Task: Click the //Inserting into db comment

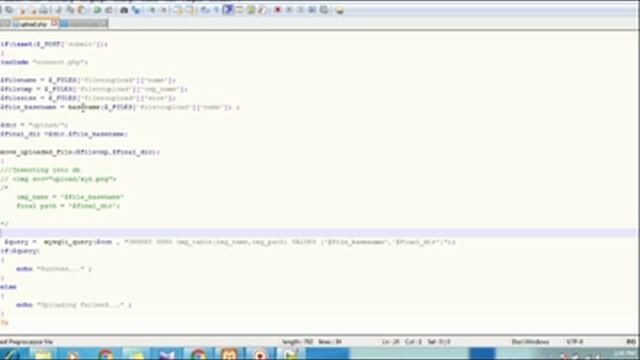Action: click(x=40, y=170)
